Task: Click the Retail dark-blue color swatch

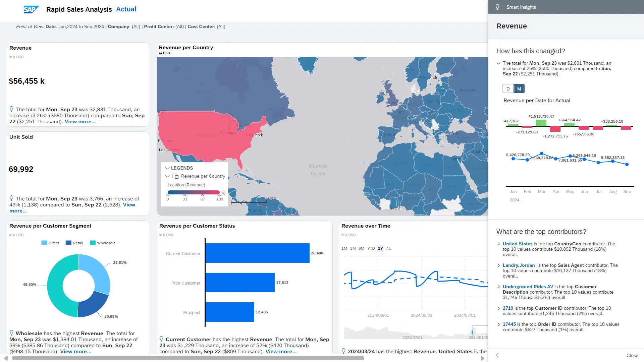Action: click(68, 243)
